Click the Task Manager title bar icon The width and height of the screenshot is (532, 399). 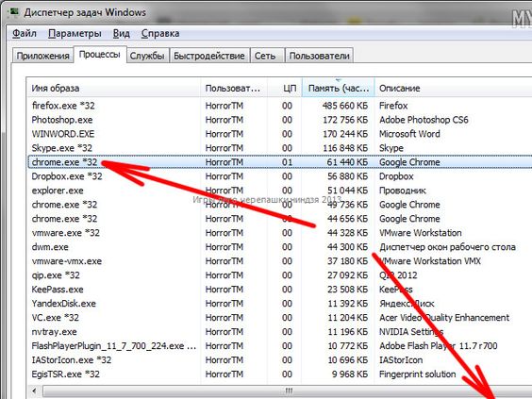coord(13,12)
